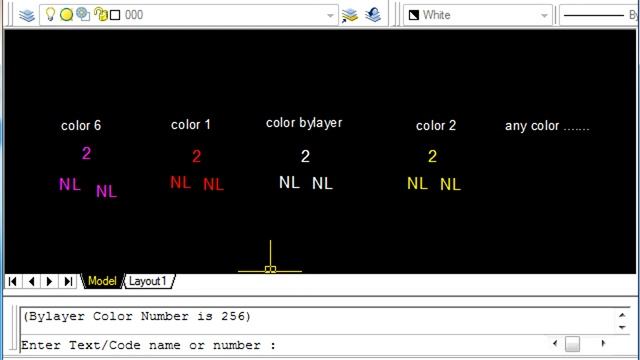Viewport: 640px width, 360px height.
Task: Jump to first layout tab arrow
Action: click(x=13, y=281)
